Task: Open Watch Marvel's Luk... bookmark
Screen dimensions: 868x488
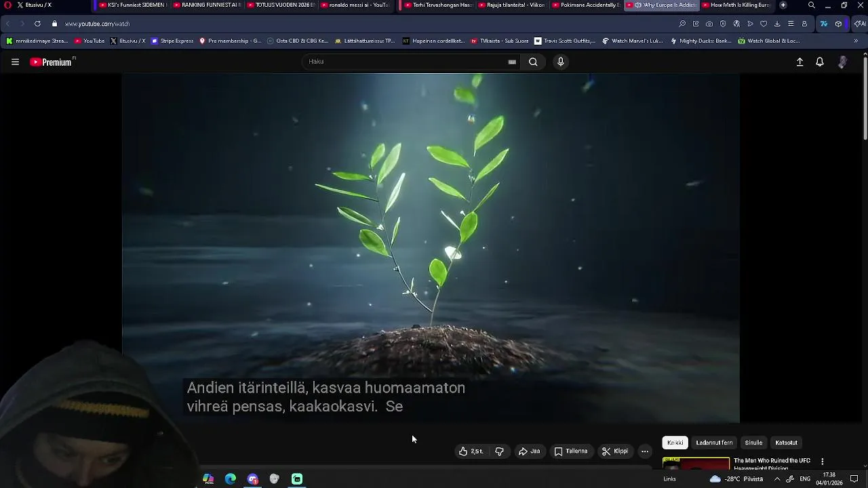Action: (633, 41)
